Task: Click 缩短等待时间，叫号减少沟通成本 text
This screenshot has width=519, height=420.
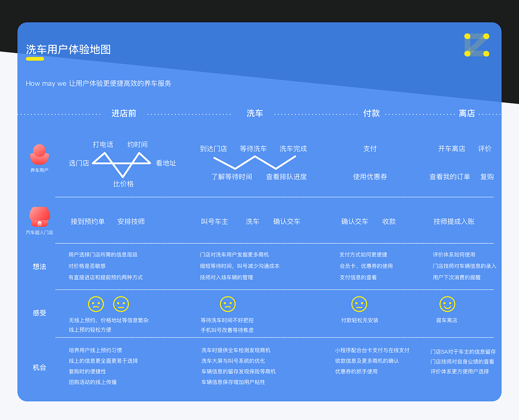Action: [240, 266]
